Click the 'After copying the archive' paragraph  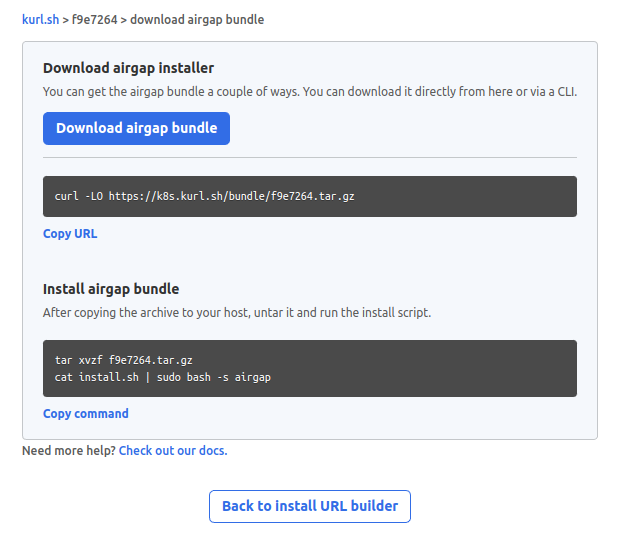(237, 313)
